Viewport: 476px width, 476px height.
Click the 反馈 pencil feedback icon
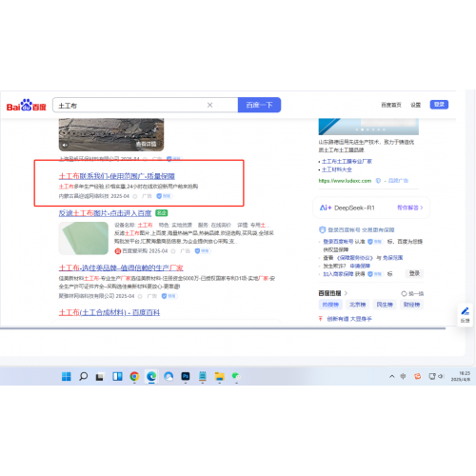tap(466, 314)
